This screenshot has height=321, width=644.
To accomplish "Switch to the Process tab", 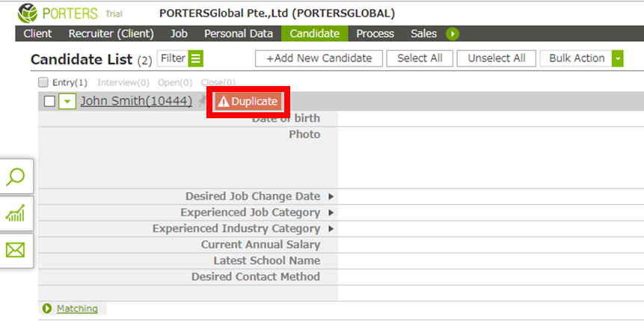I will point(375,34).
